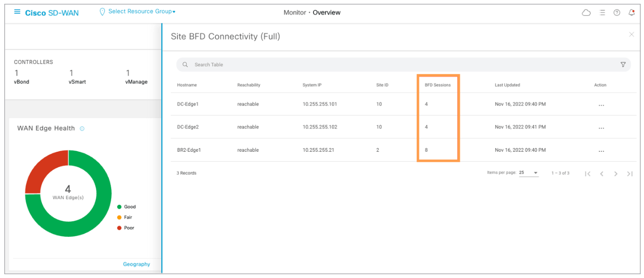Jump to last page of table
This screenshot has height=278, width=644.
click(629, 174)
